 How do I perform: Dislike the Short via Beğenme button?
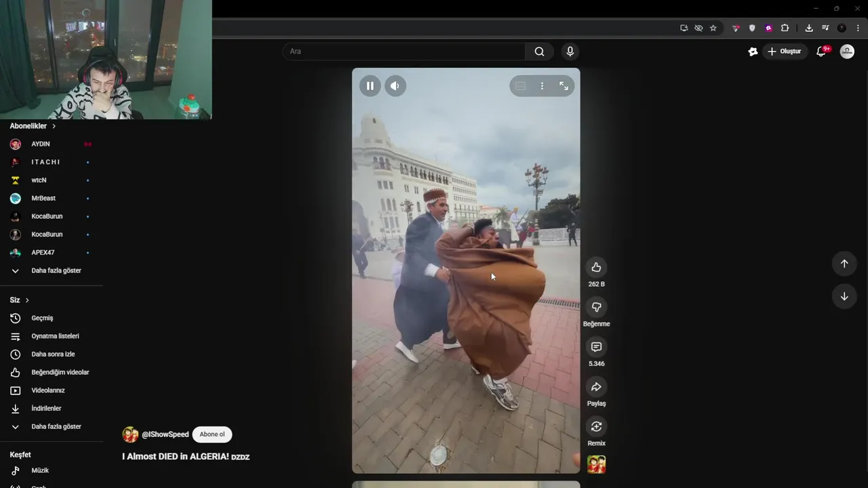[x=596, y=307]
